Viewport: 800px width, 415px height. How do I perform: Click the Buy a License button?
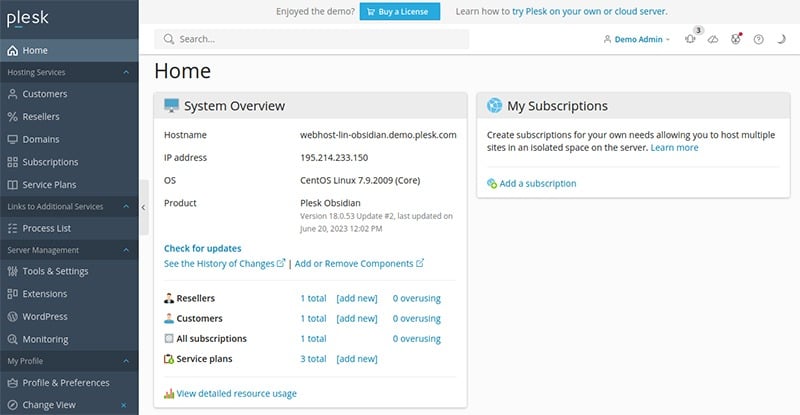click(399, 12)
